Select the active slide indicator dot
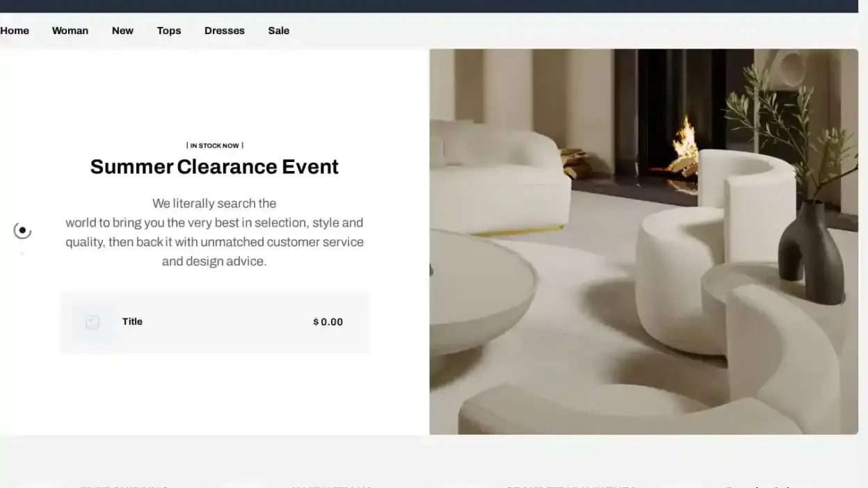Image resolution: width=868 pixels, height=488 pixels. pyautogui.click(x=22, y=230)
